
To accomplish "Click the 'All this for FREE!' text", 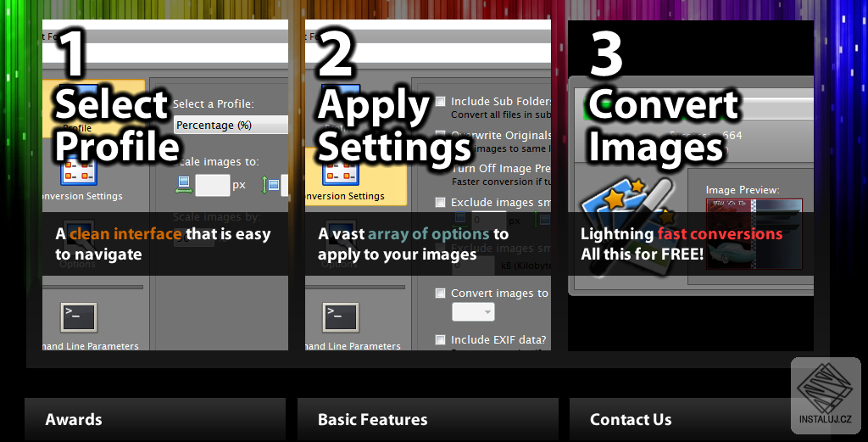I will [643, 255].
